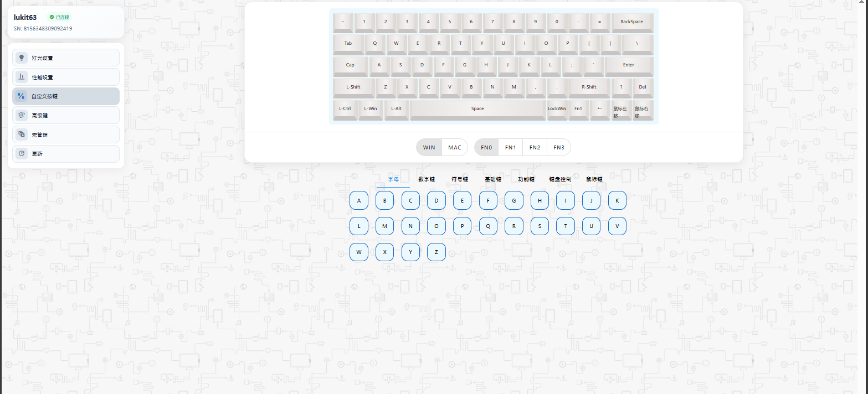Select the BackSpace key on the keyboard layout
Screen dimensions: 868x394
pos(632,23)
